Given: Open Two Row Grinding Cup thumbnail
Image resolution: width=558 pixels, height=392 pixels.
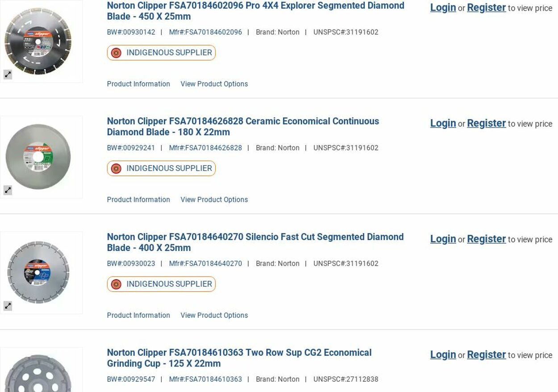Looking at the screenshot, I should [x=38, y=374].
